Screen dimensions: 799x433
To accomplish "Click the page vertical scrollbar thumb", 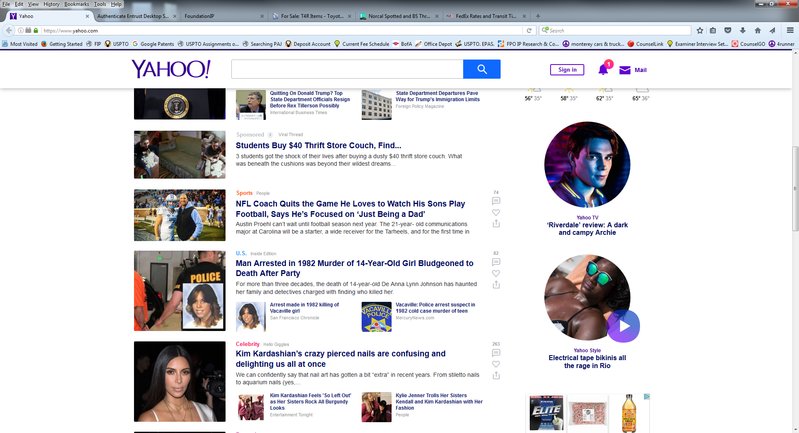I will pos(794,188).
